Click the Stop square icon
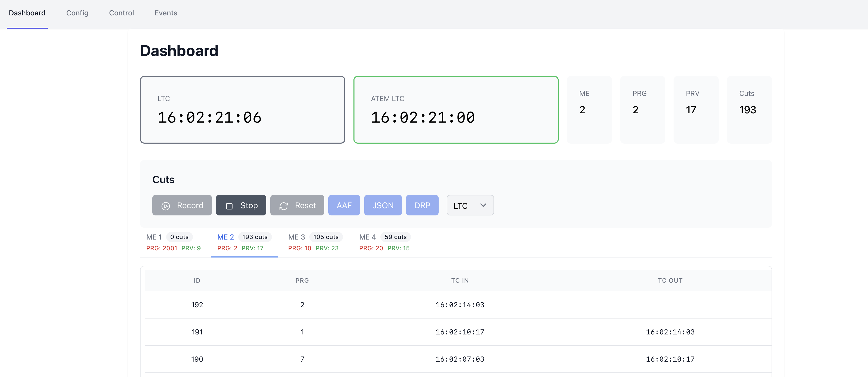The image size is (868, 377). coord(229,206)
